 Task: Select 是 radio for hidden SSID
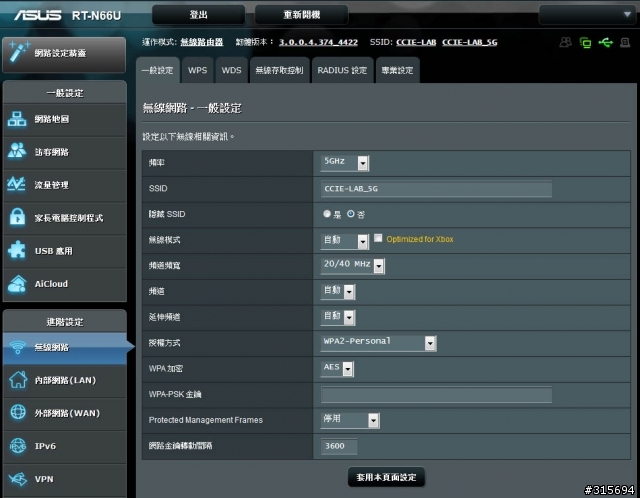point(327,213)
